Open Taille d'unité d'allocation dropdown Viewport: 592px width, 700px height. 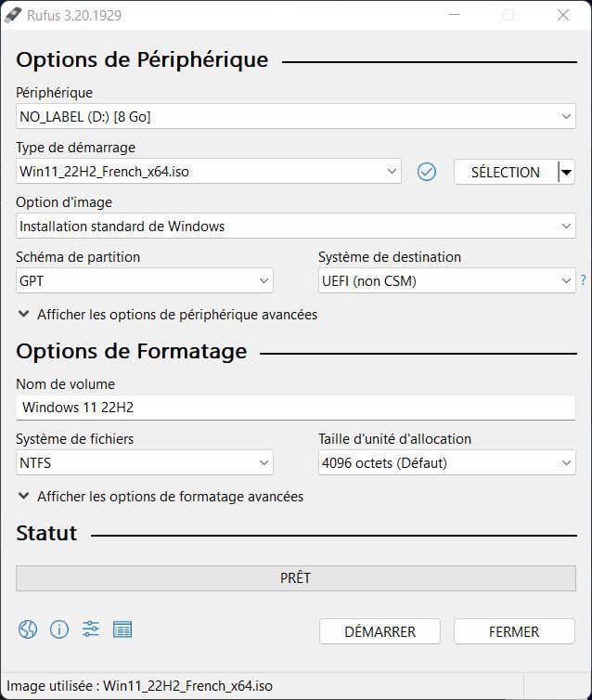[447, 462]
